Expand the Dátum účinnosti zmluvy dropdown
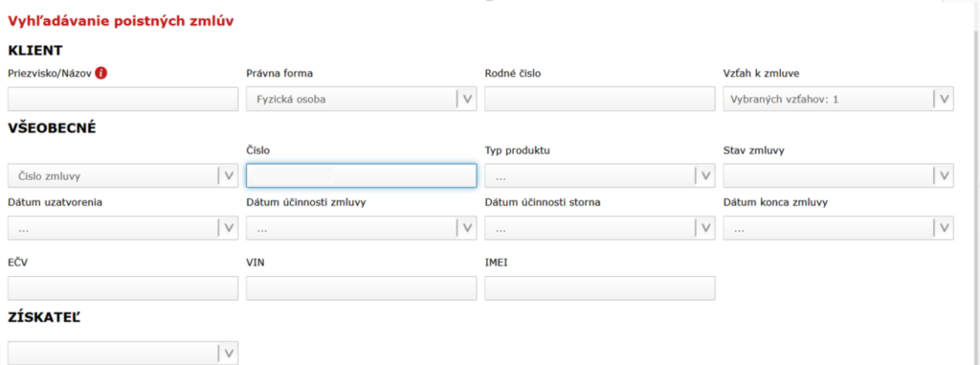The width and height of the screenshot is (980, 365). click(361, 229)
